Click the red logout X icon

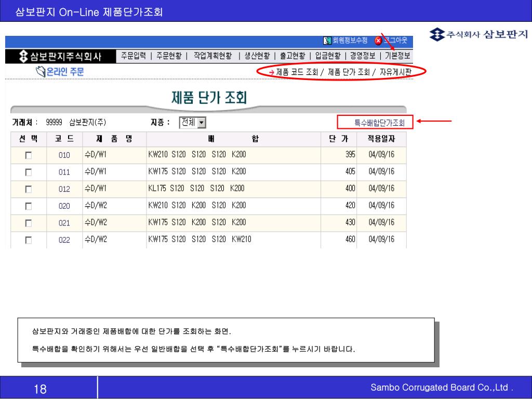click(378, 41)
